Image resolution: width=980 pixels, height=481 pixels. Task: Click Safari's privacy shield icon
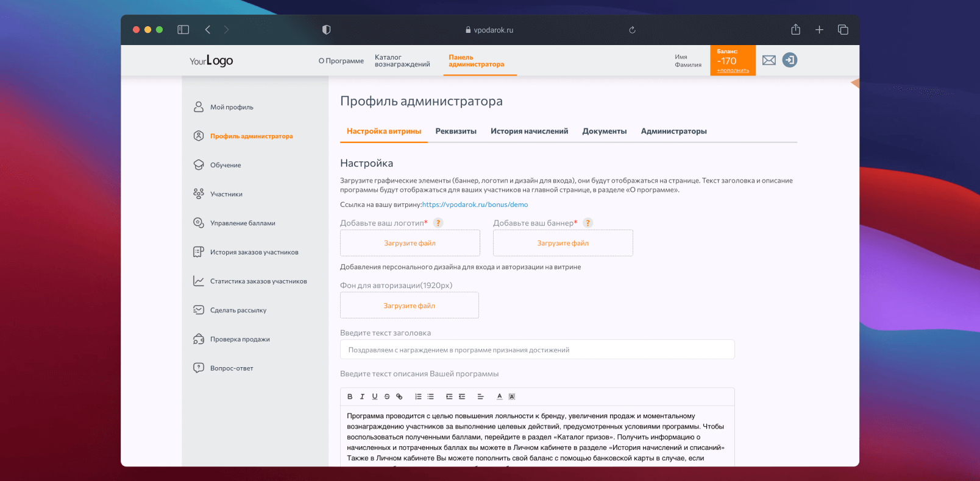pyautogui.click(x=327, y=30)
